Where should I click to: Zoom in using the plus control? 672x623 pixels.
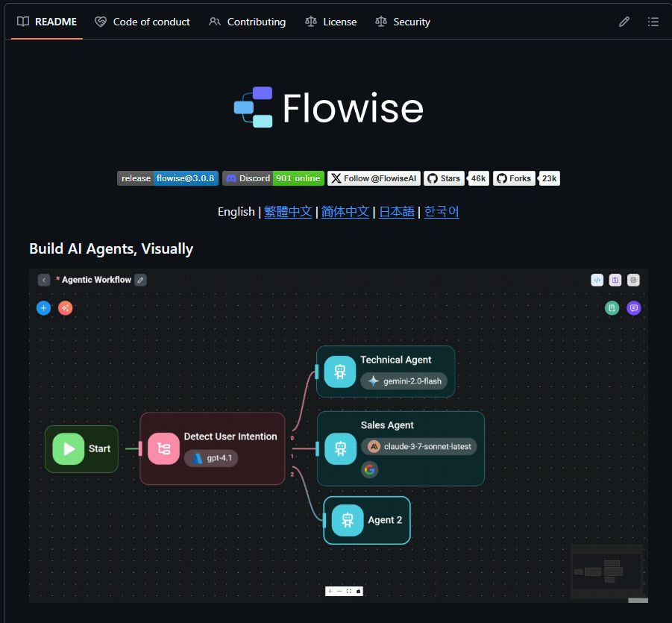click(330, 591)
